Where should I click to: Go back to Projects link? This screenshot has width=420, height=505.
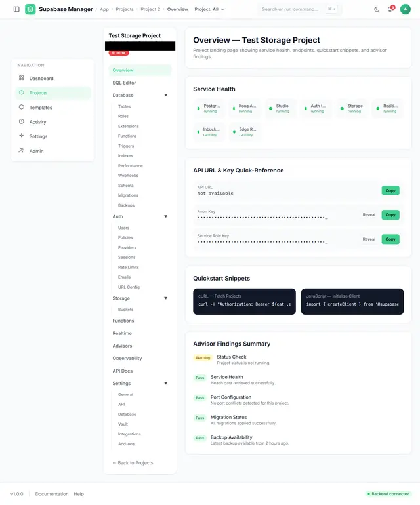click(133, 463)
